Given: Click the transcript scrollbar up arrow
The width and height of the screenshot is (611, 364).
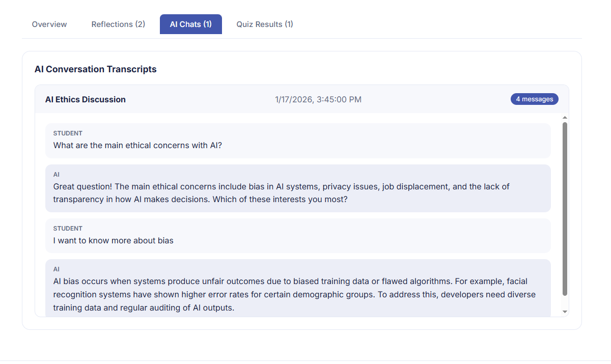Looking at the screenshot, I should [x=565, y=118].
